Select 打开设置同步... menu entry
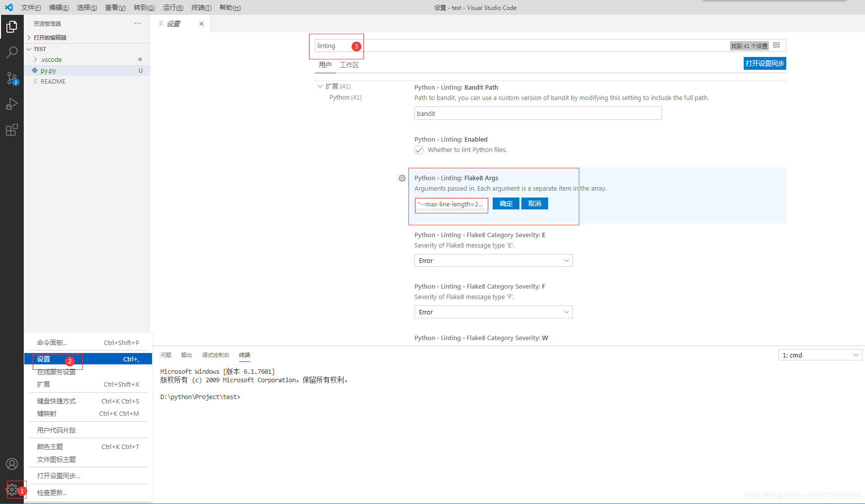Image resolution: width=865 pixels, height=504 pixels. click(x=88, y=476)
